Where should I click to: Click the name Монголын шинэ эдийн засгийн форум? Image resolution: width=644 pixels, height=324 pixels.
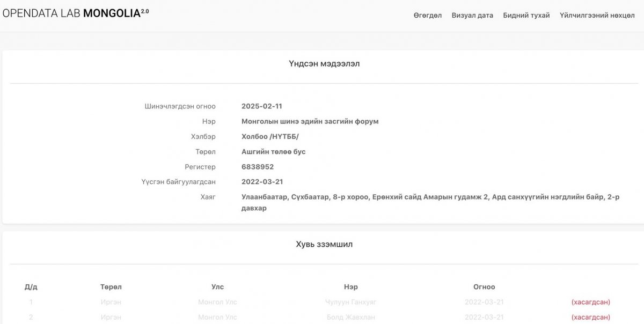coord(310,121)
